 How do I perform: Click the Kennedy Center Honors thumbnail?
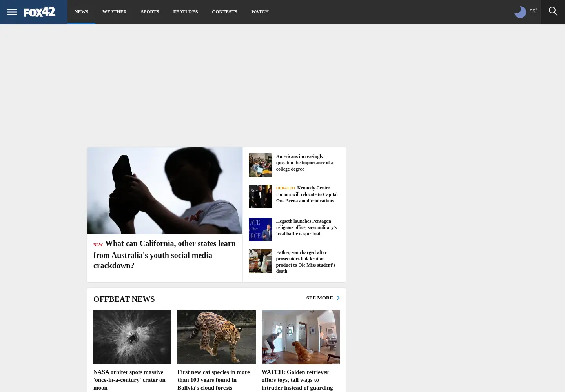click(260, 196)
